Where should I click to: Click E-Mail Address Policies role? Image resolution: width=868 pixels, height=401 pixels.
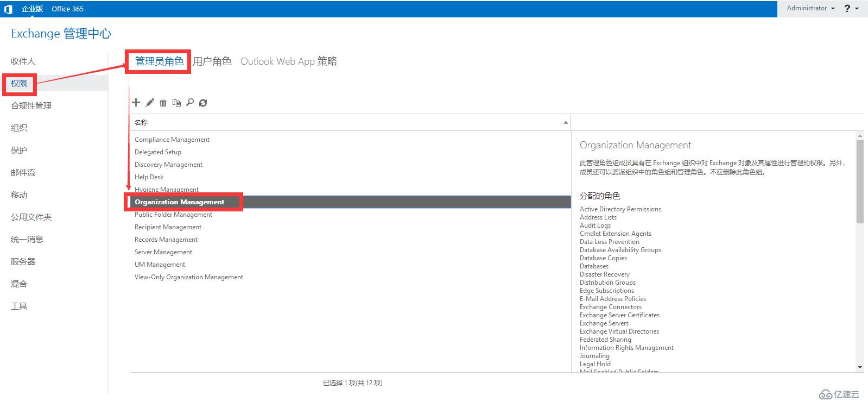click(613, 299)
